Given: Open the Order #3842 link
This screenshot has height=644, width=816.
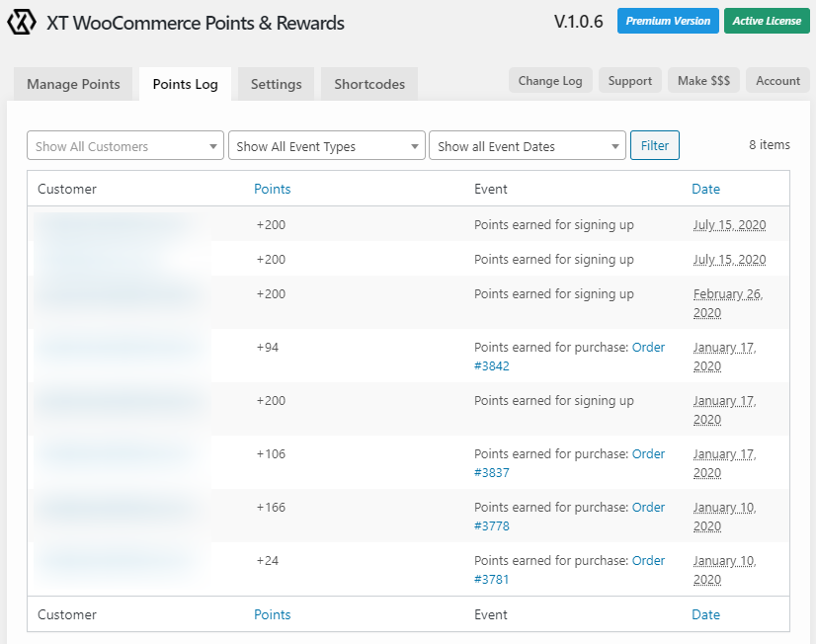Looking at the screenshot, I should (x=569, y=357).
